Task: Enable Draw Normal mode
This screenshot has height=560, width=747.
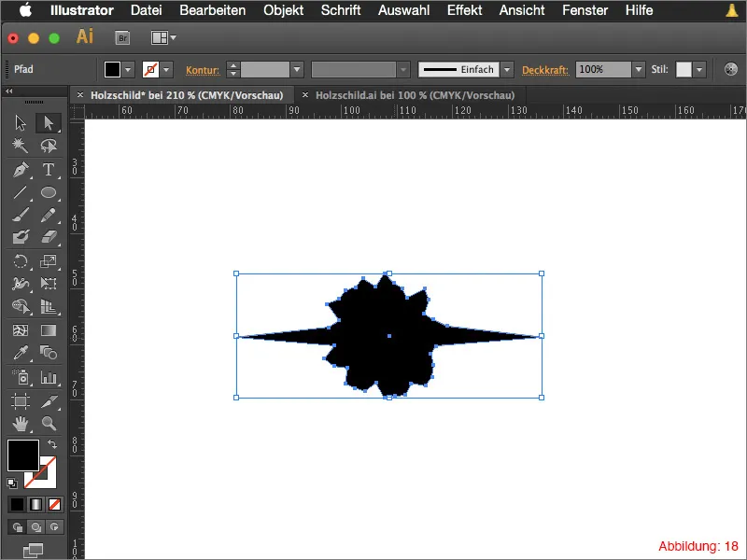Action: [17, 527]
